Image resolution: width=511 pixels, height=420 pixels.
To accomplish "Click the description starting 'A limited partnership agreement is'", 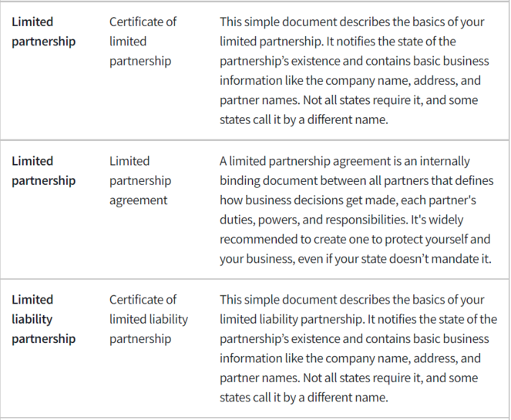I will (357, 210).
